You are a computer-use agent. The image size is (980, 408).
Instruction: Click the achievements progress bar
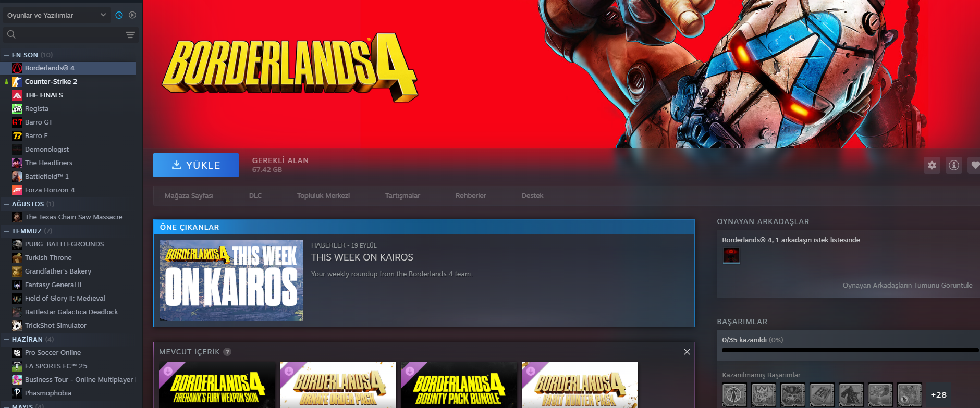(x=850, y=350)
